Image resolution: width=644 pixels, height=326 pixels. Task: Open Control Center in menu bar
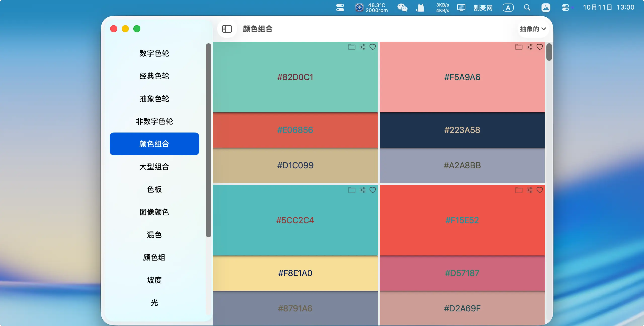(x=566, y=8)
